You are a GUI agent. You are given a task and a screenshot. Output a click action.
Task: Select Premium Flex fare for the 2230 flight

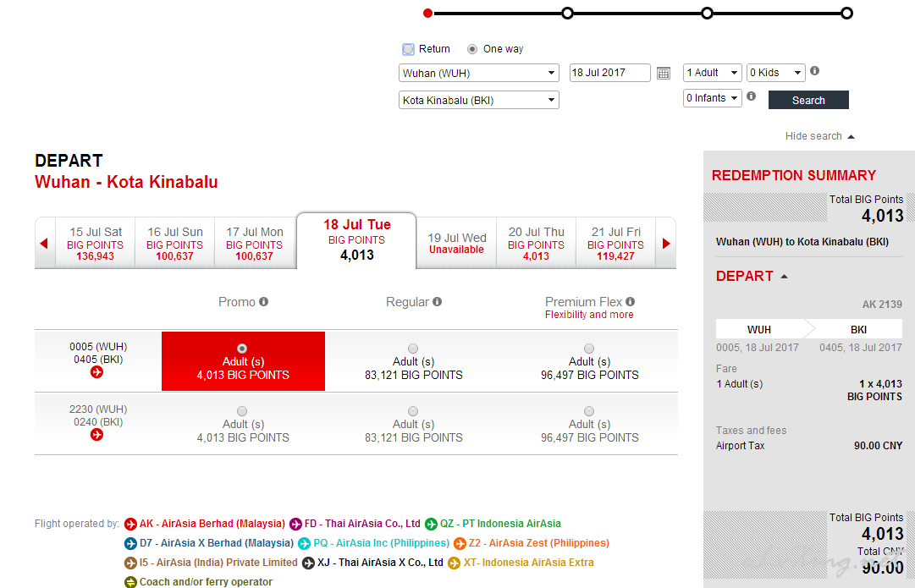[x=589, y=411]
